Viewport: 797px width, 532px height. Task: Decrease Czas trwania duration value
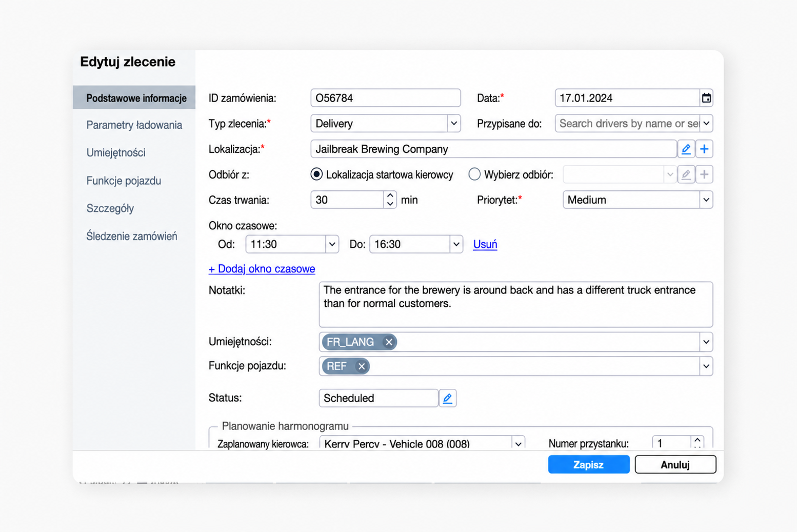tap(390, 204)
